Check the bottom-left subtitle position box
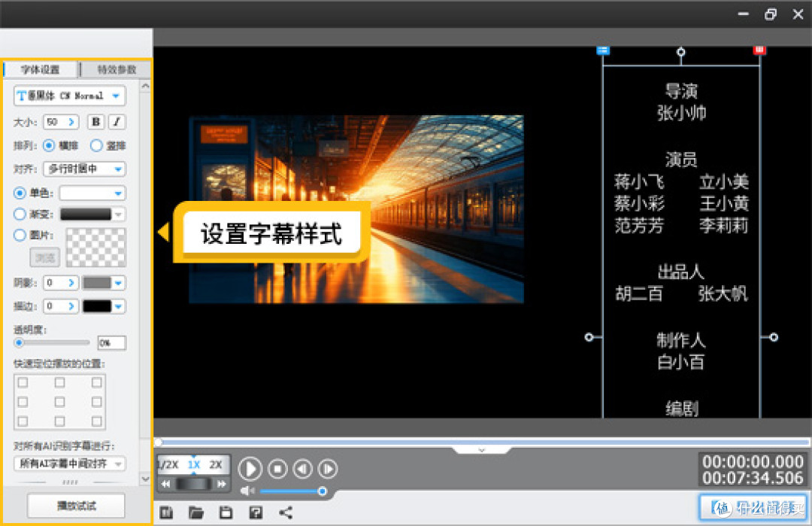 23,421
